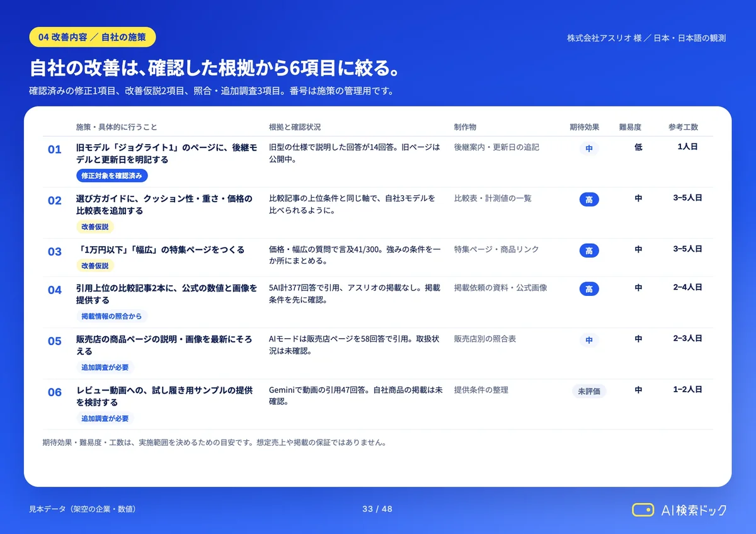Click the 低 difficulty value in row 01

(x=638, y=147)
